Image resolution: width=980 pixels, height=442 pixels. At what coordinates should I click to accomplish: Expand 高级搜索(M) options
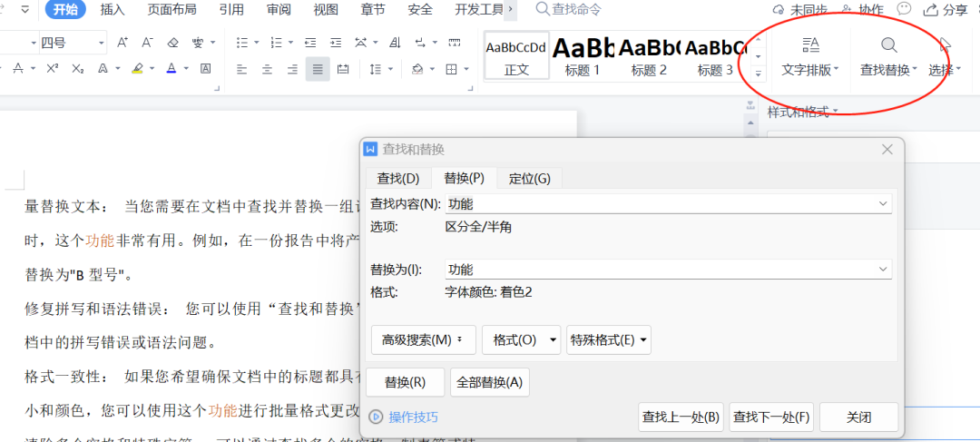coord(424,340)
